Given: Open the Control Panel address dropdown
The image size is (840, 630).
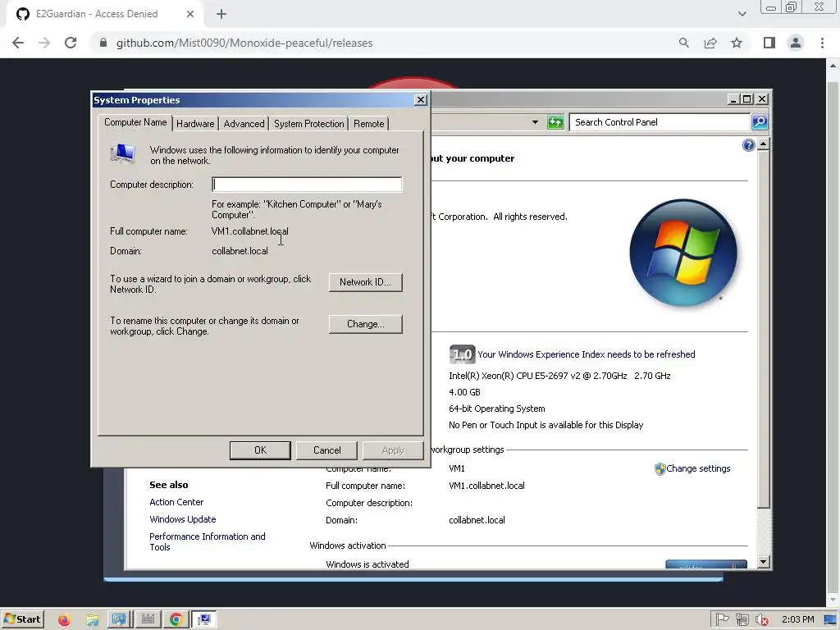Looking at the screenshot, I should [535, 122].
